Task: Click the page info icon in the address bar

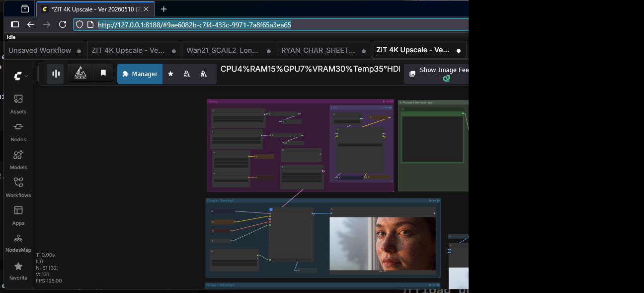Action: pyautogui.click(x=90, y=24)
